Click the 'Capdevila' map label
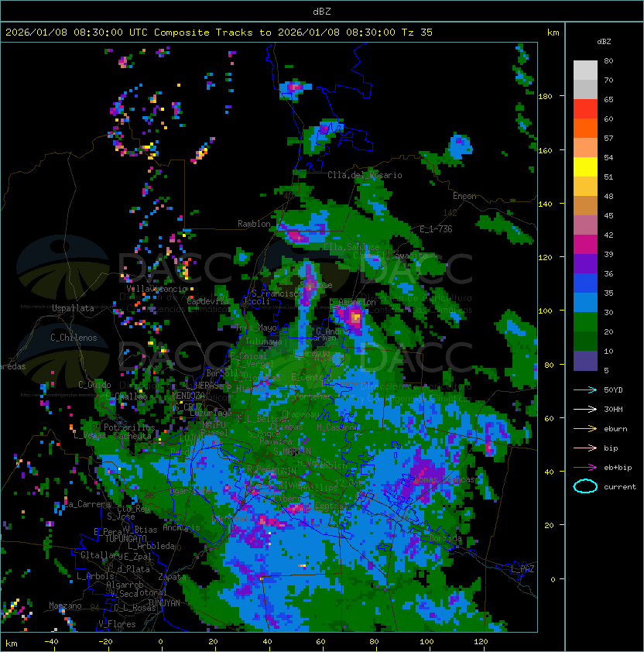Viewport: 644px width, 652px height. [208, 301]
